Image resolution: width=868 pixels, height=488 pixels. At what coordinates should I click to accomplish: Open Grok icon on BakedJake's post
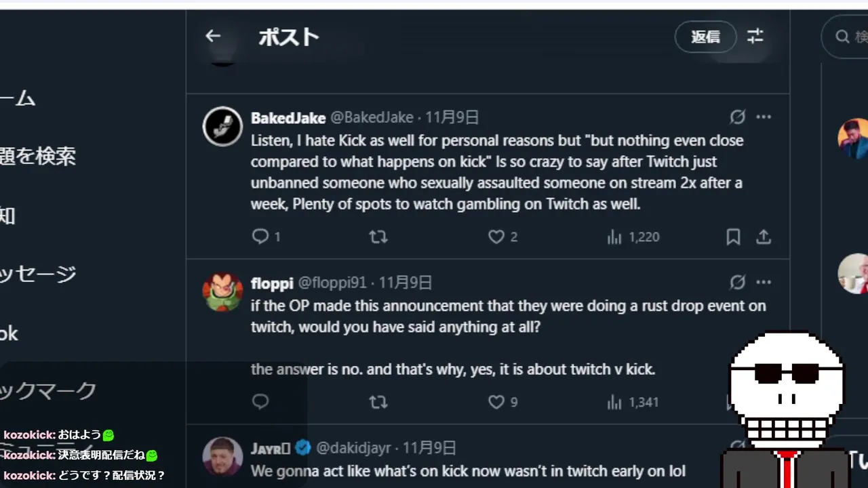click(x=737, y=117)
